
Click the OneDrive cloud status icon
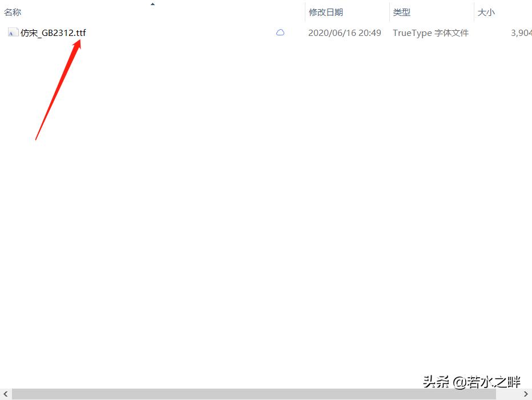(280, 33)
